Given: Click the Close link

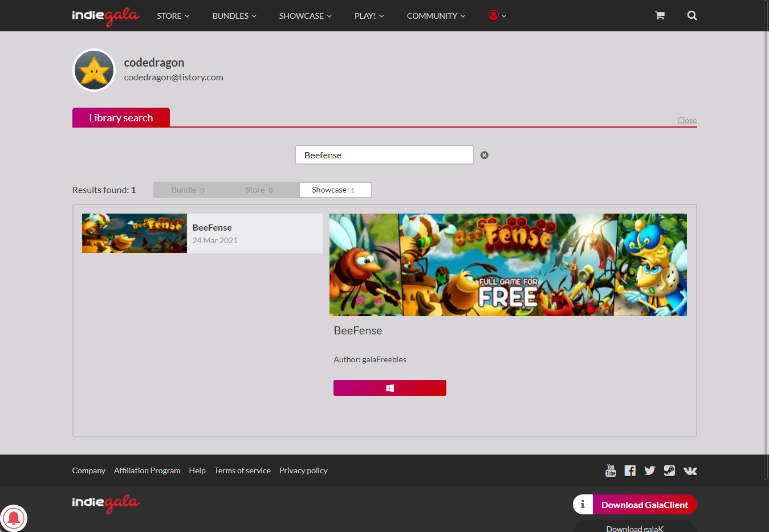Looking at the screenshot, I should pyautogui.click(x=687, y=120).
